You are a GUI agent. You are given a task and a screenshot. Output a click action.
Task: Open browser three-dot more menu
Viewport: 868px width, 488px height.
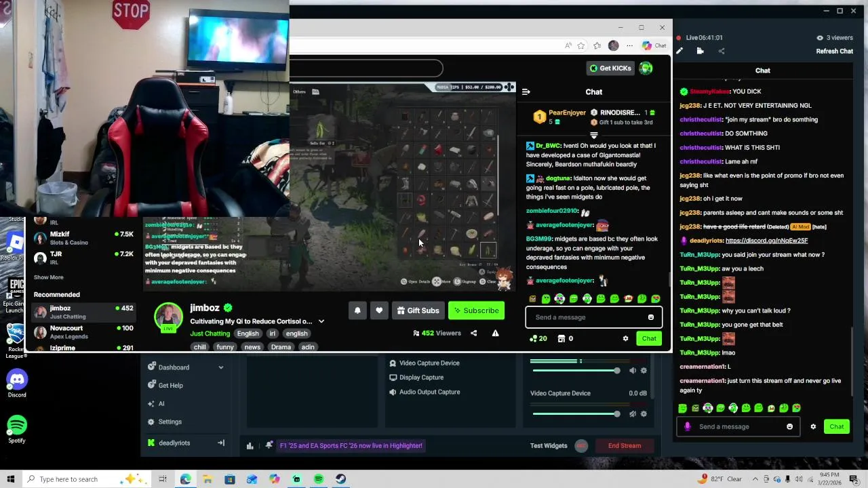[x=629, y=45]
